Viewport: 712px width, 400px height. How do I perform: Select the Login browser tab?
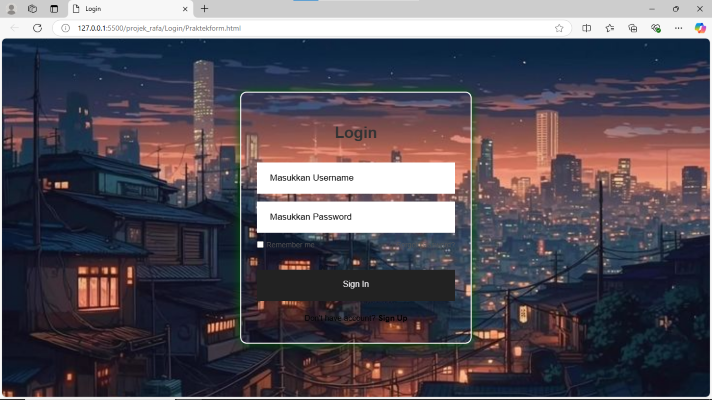pos(120,9)
